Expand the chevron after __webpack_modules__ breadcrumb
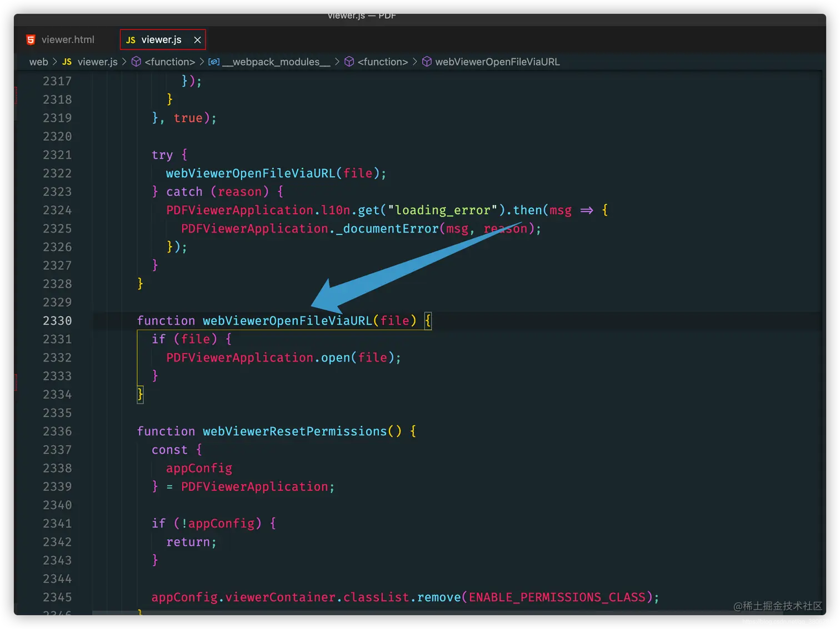Screen dimensions: 840x629 [x=337, y=62]
